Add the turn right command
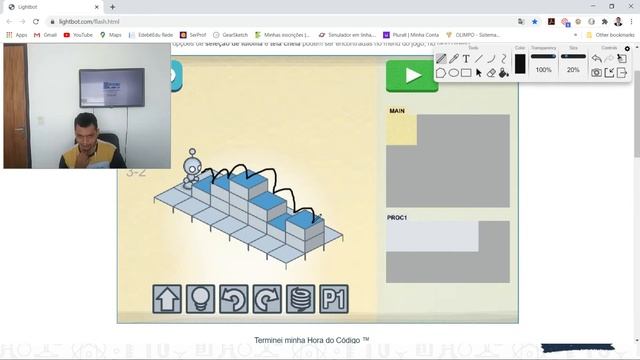Viewport: 640px width, 360px height. (x=267, y=299)
